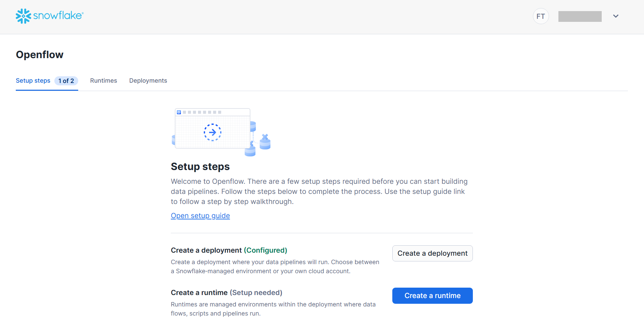Click the "1 of 2" progress badge
This screenshot has height=333, width=644.
click(66, 81)
